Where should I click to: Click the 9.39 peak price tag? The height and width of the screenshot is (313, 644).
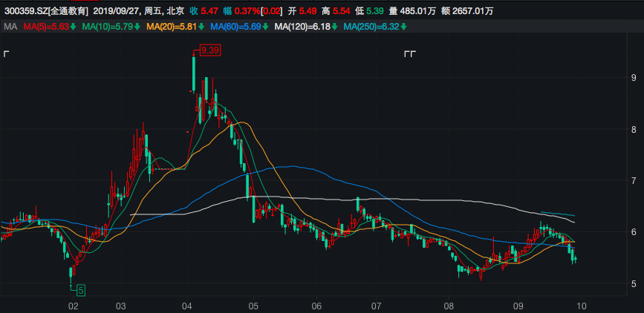[210, 50]
